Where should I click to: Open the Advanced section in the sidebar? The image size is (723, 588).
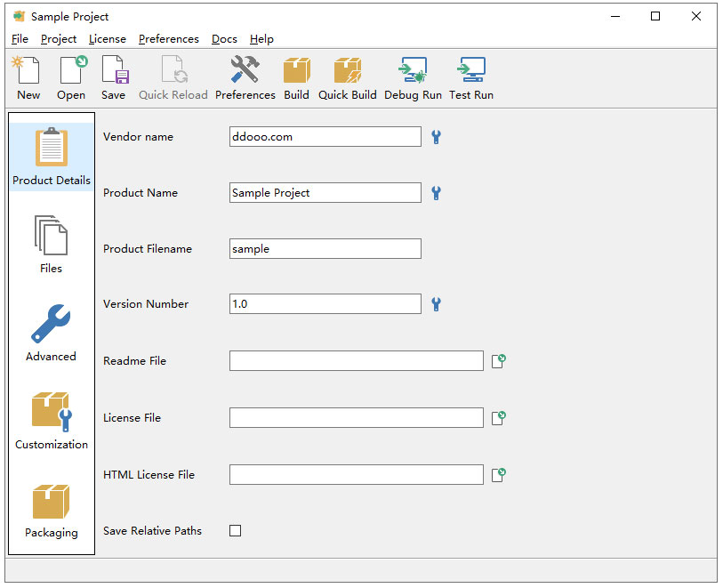52,333
